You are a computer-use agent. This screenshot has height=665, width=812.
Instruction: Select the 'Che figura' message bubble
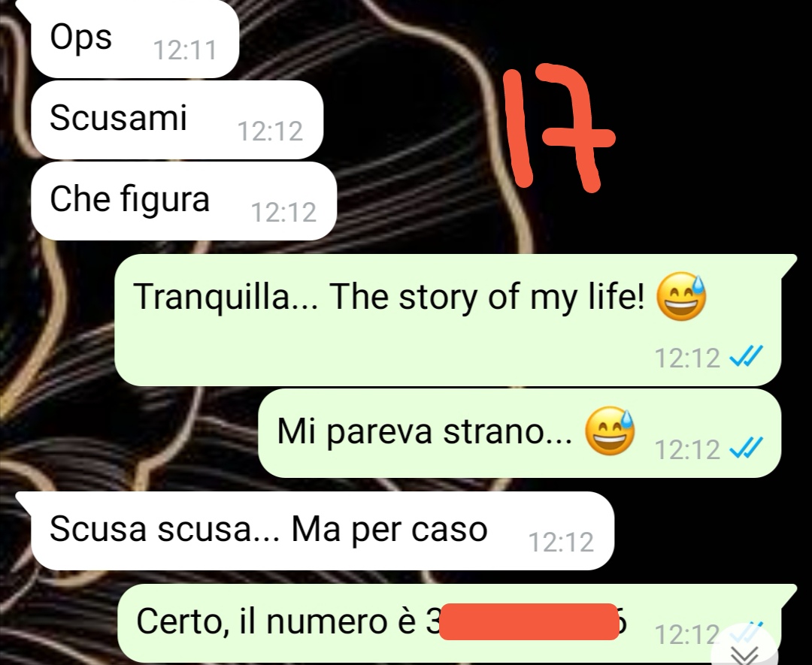coord(184,201)
